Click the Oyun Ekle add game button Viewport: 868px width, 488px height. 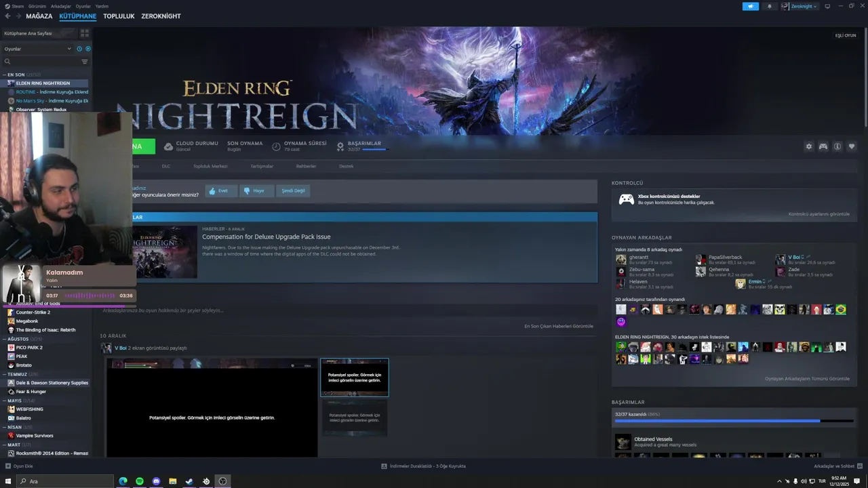[x=20, y=466]
